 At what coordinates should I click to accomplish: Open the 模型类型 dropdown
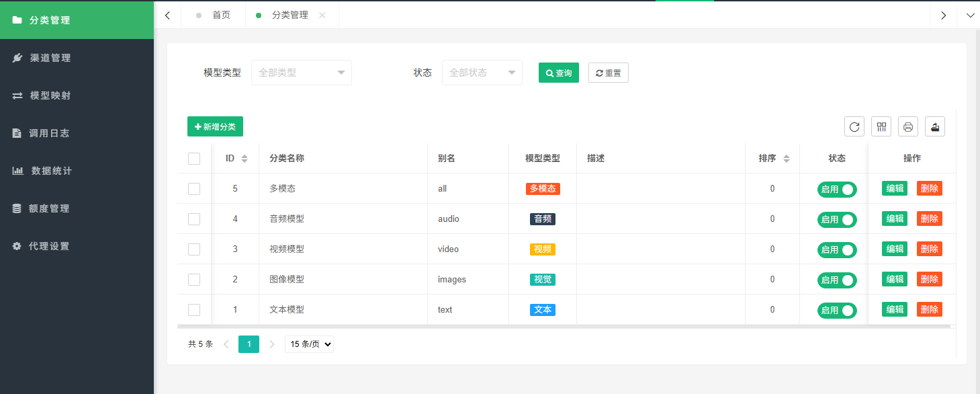click(302, 73)
